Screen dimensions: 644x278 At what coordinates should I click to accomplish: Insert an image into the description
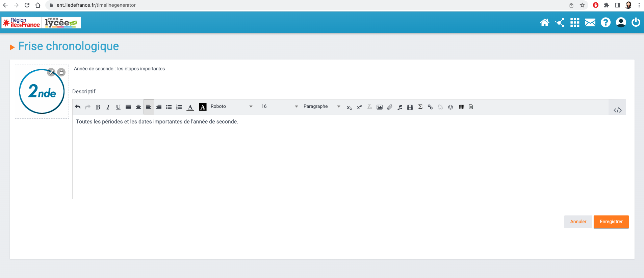point(380,107)
